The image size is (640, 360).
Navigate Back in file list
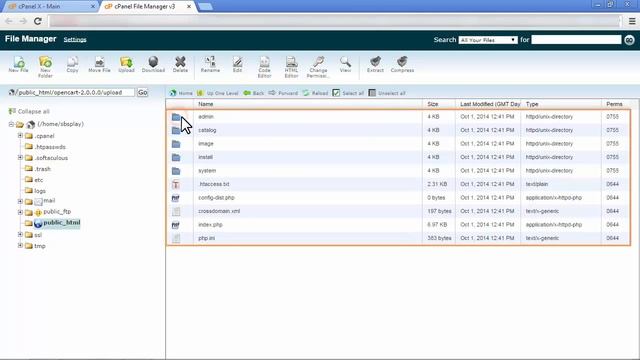tap(254, 93)
